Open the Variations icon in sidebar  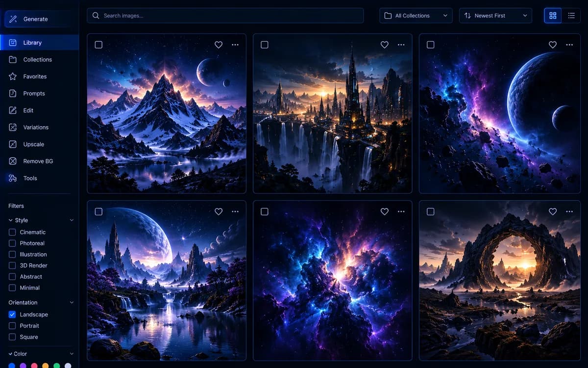pyautogui.click(x=13, y=127)
